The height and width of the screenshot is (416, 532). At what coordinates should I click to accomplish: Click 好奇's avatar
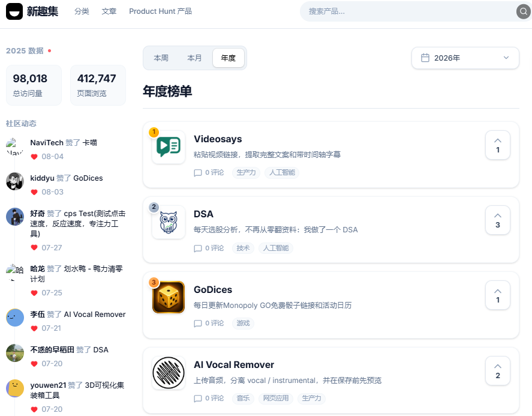click(15, 217)
